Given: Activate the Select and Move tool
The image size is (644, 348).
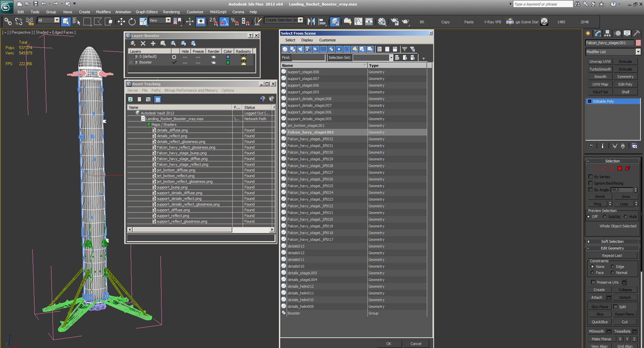Looking at the screenshot, I should (x=121, y=22).
